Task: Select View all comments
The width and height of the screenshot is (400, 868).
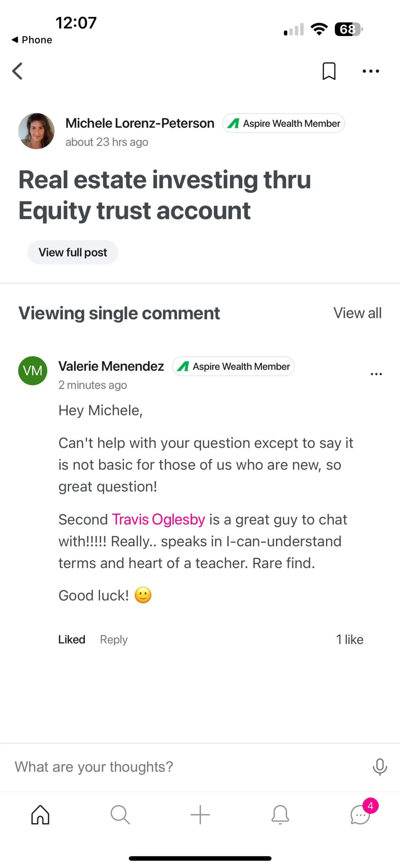Action: (358, 313)
